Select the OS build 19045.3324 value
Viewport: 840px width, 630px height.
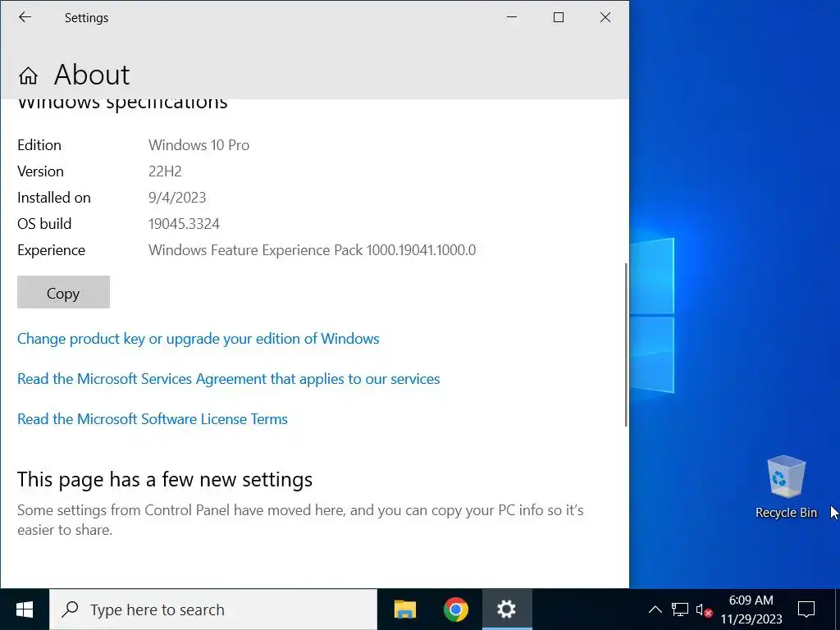coord(184,224)
